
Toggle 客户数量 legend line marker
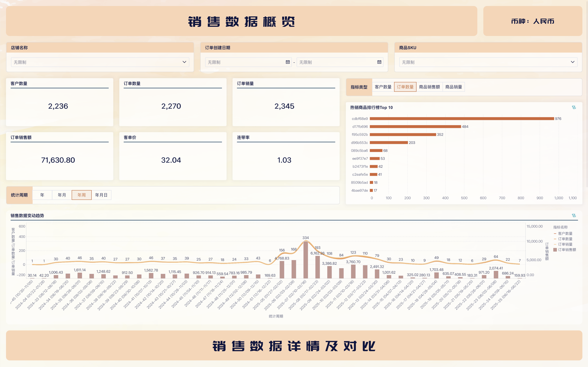tap(555, 233)
